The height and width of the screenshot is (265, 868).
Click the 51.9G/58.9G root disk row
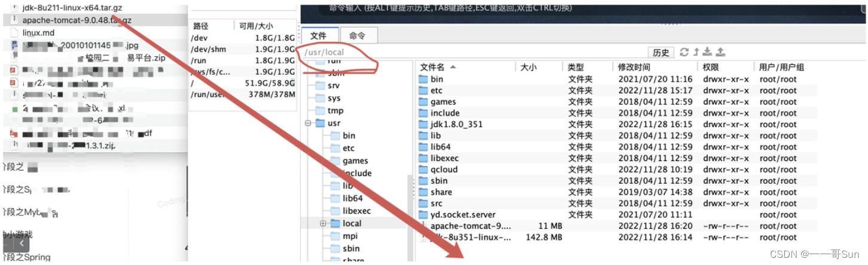tap(243, 83)
